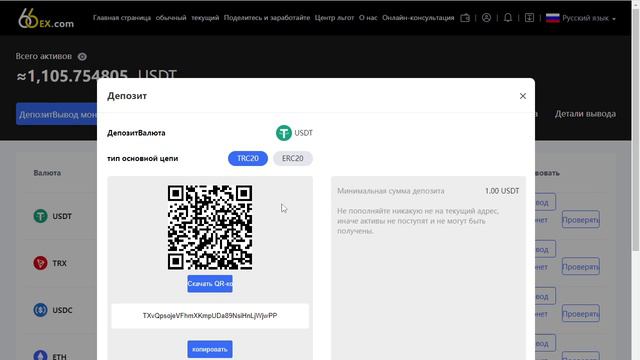Select the ERC20 chain type
Viewport: 640px width, 360px height.
(293, 158)
